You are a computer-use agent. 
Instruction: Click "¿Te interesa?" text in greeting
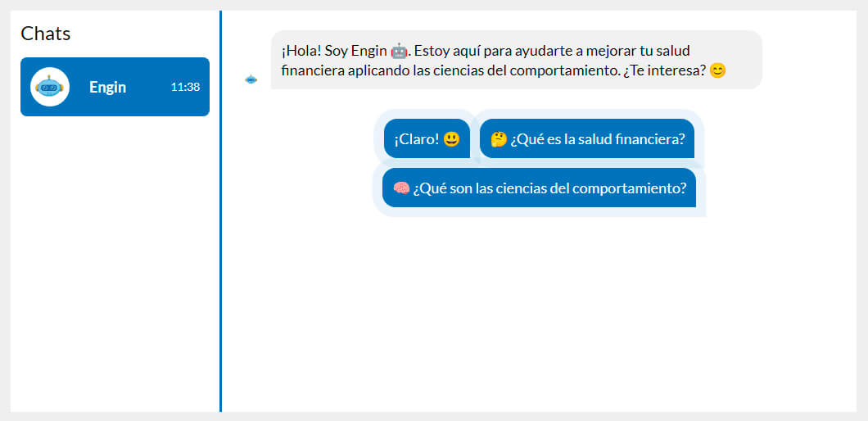tap(663, 71)
